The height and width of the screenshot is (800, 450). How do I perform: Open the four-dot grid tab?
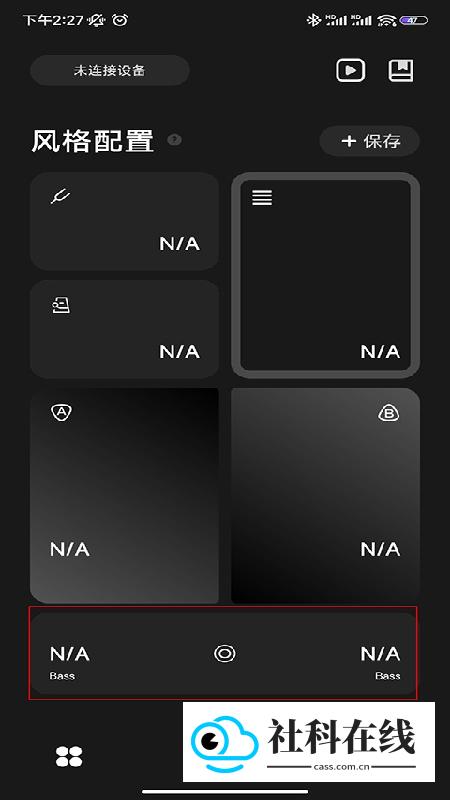69,757
